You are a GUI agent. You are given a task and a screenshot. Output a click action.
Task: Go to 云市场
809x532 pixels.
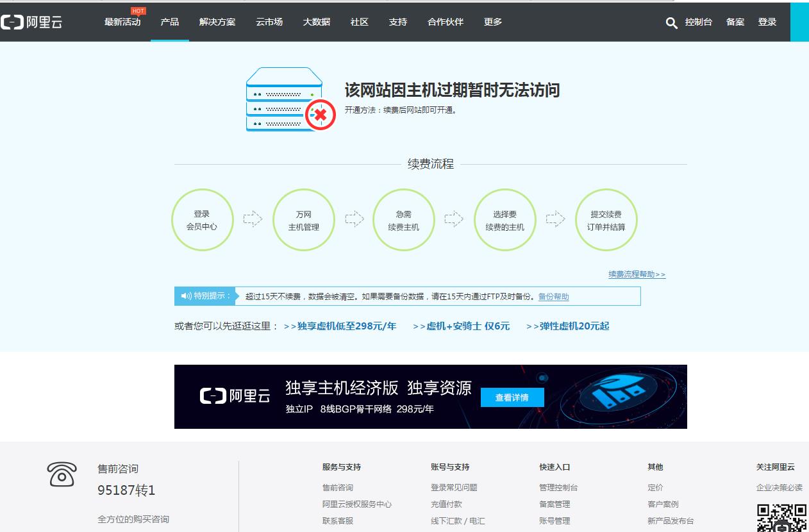[x=269, y=22]
